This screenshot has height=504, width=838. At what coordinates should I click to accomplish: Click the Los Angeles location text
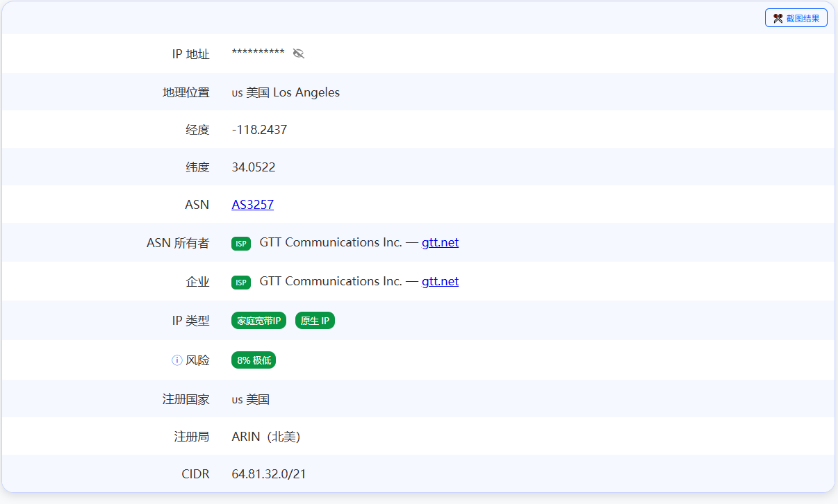[306, 92]
